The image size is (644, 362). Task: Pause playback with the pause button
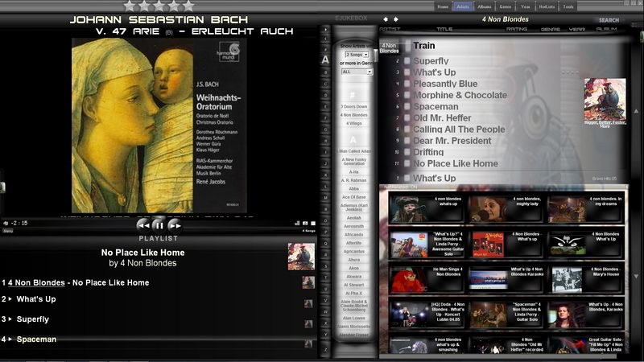(159, 225)
